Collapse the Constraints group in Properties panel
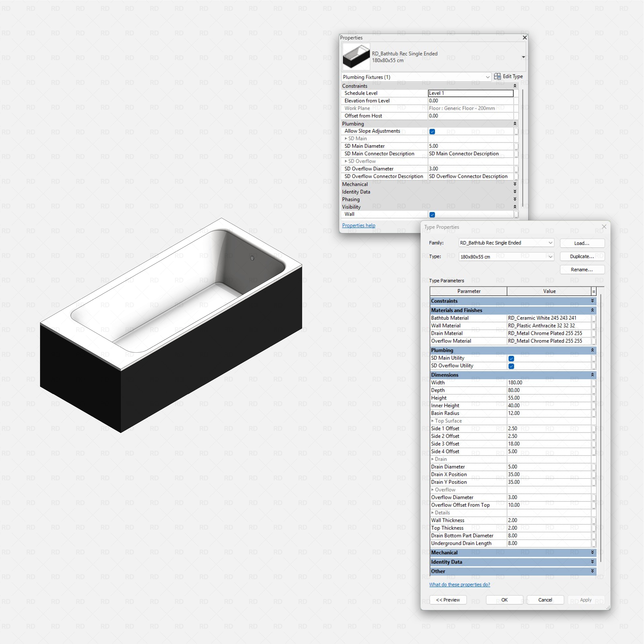 [515, 86]
